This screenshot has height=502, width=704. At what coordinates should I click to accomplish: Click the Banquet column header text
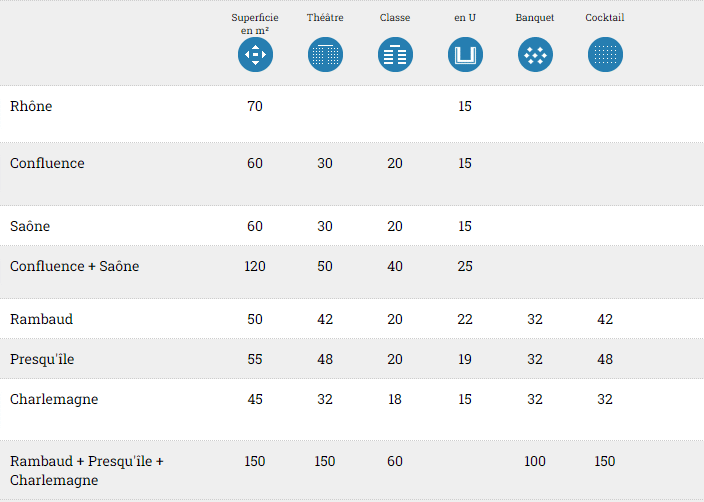535,18
